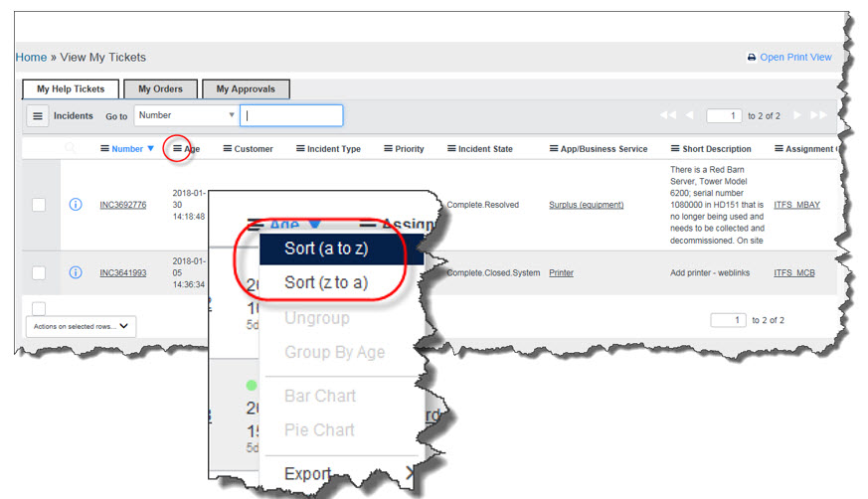The width and height of the screenshot is (868, 499).
Task: Expand Actions on selected rows dropdown
Action: tap(81, 326)
